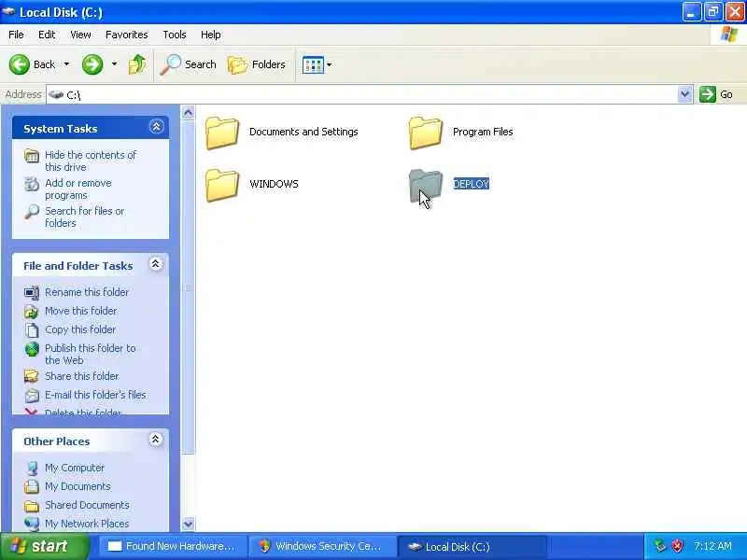This screenshot has height=560, width=747.
Task: Click Publish this folder to the Web
Action: coord(91,355)
